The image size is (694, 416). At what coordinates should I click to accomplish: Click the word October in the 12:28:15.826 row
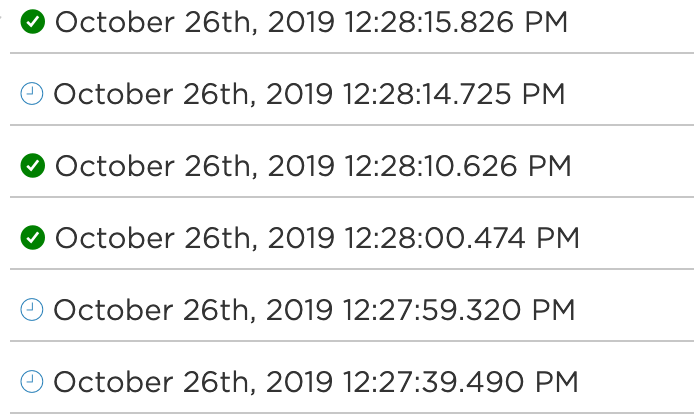click(115, 22)
